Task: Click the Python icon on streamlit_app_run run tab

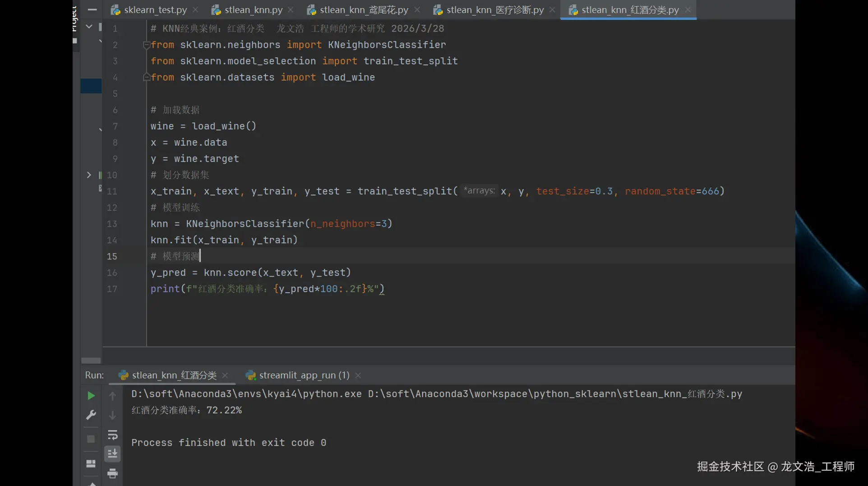Action: pos(250,375)
